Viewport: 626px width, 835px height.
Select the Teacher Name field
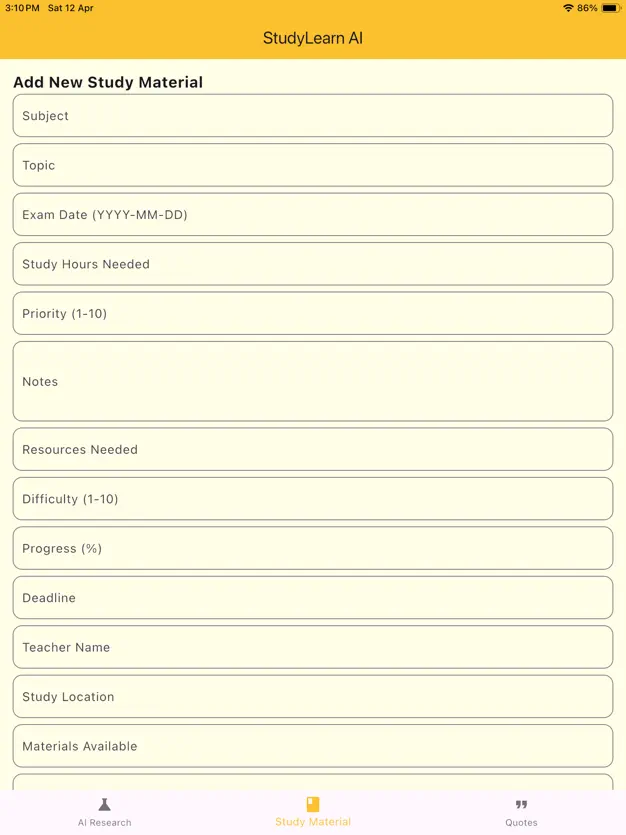pyautogui.click(x=313, y=647)
